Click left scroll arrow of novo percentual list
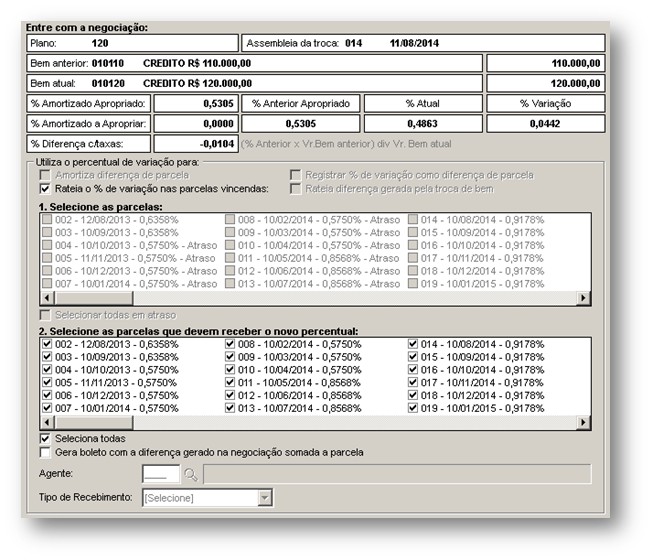Image resolution: width=652 pixels, height=560 pixels. coord(47,422)
